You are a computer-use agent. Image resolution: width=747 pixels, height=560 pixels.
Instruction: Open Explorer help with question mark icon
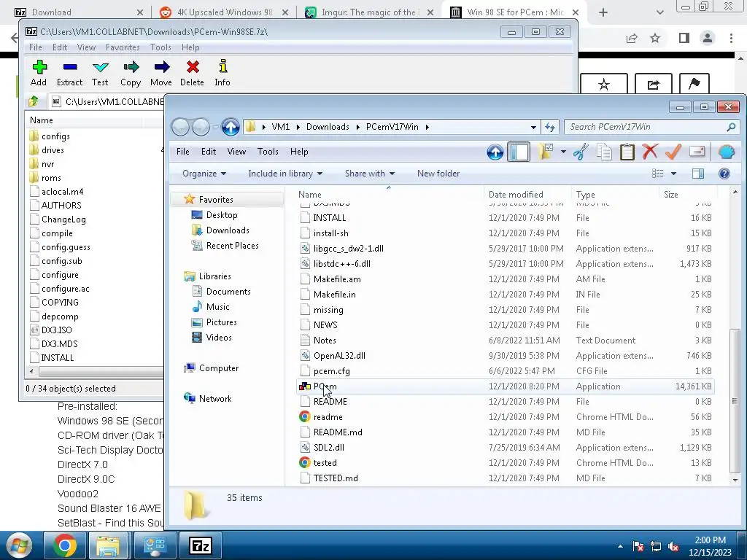point(724,174)
